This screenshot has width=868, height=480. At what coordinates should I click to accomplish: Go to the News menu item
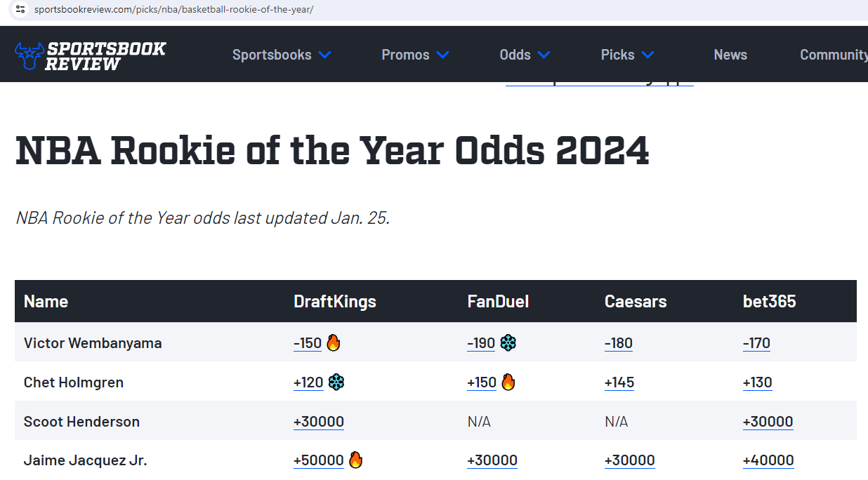coord(730,55)
